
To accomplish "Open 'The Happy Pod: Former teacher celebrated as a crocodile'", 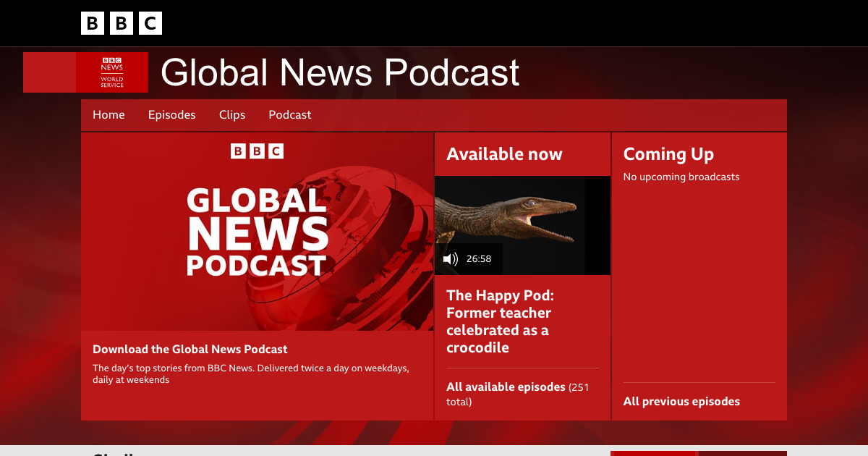I will coord(499,321).
